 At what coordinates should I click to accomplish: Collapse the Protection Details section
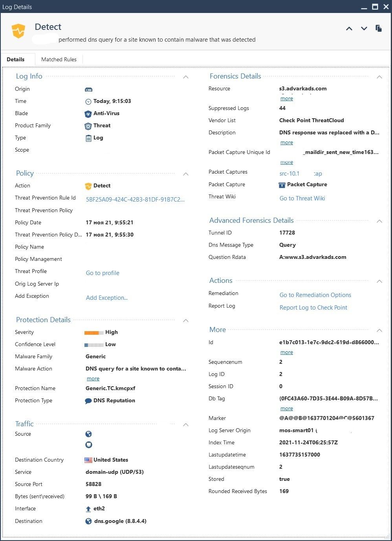(x=186, y=321)
